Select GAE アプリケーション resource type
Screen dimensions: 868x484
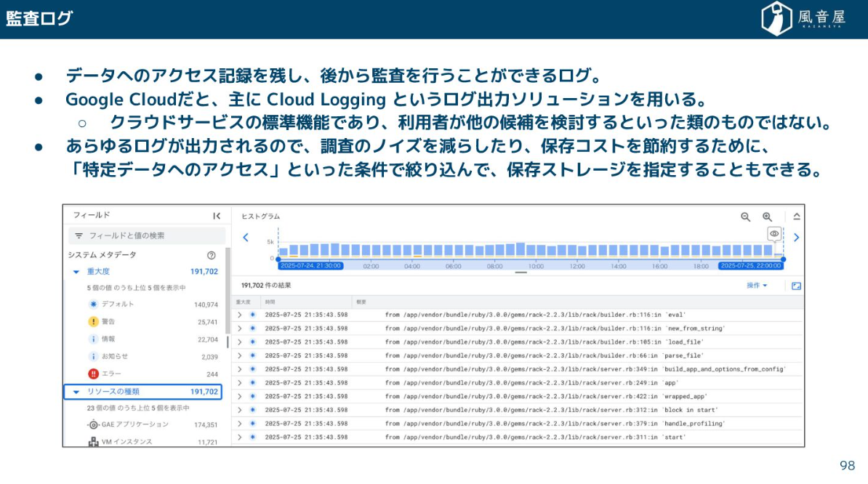point(134,424)
